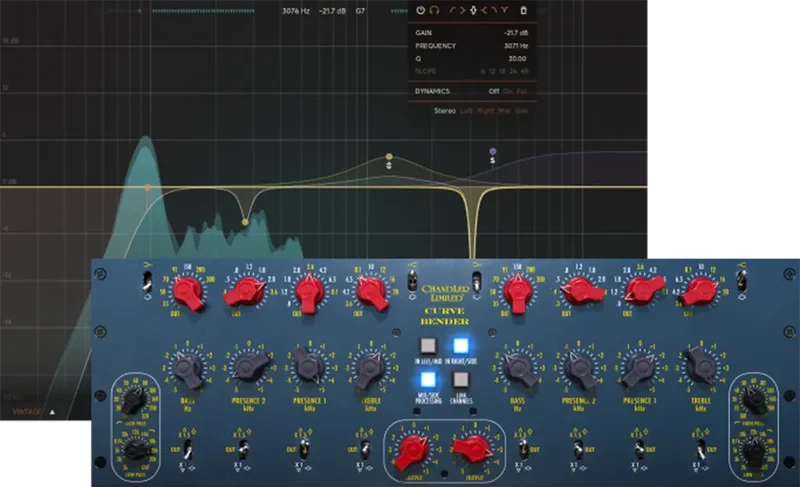This screenshot has width=800, height=487.
Task: Toggle the IN RIGHT/SIDE button
Action: (461, 346)
